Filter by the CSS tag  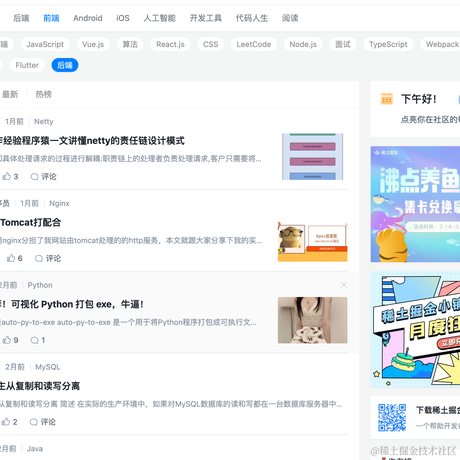pos(210,44)
